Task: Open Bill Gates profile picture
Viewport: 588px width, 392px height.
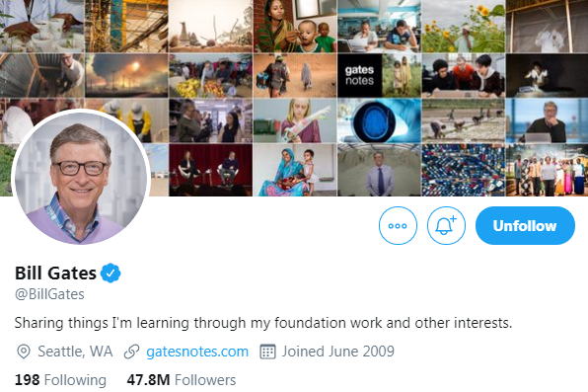Action: [x=81, y=177]
